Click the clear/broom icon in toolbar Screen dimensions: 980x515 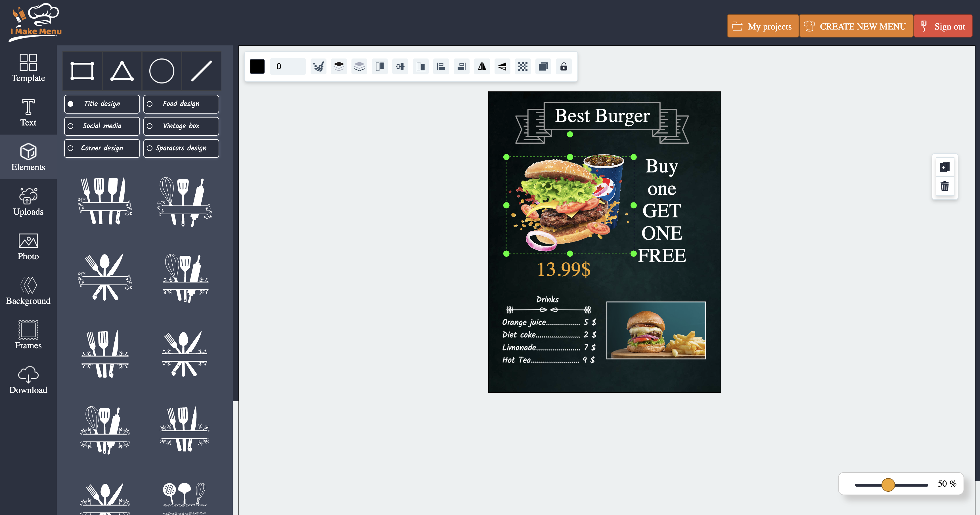point(319,66)
